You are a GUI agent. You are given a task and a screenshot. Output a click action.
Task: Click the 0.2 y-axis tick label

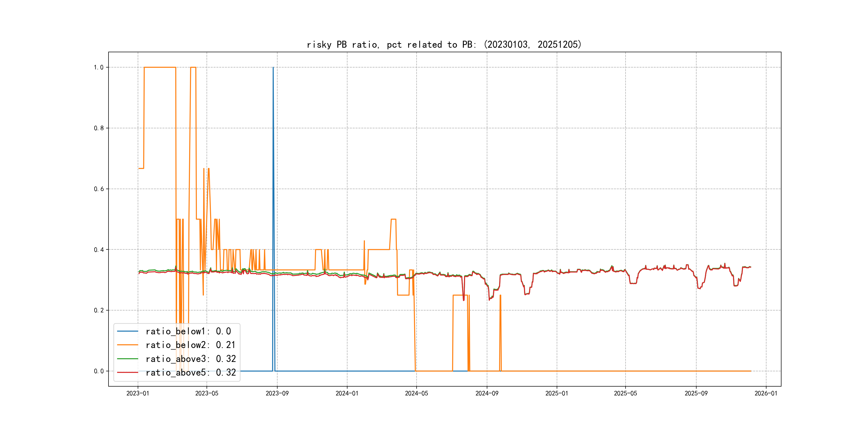point(98,310)
